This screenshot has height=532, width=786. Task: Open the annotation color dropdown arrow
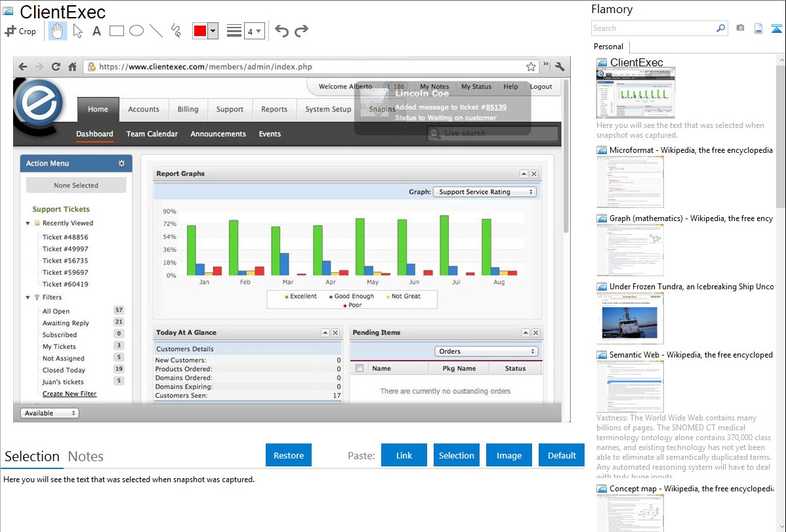[213, 31]
